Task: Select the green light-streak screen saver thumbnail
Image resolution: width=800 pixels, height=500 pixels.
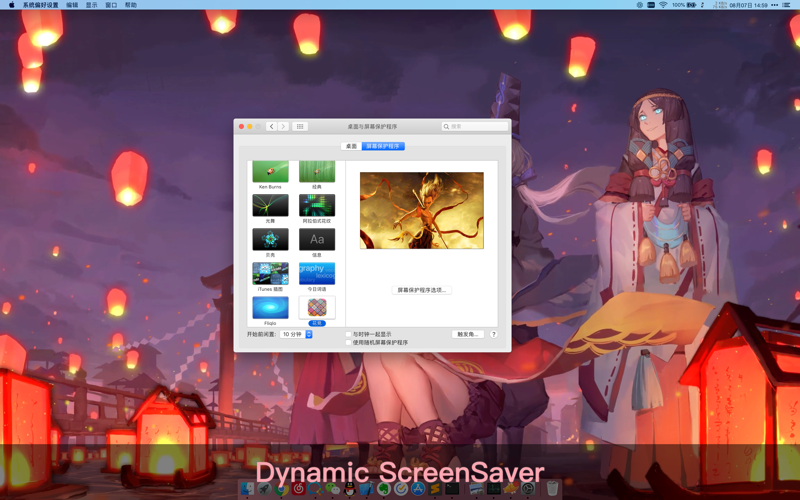Action: click(x=270, y=205)
